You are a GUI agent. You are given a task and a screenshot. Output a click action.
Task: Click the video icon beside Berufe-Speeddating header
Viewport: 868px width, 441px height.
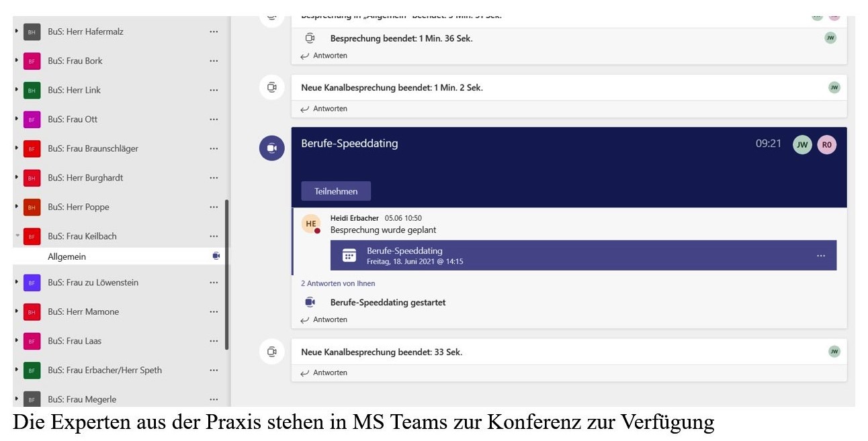[272, 148]
